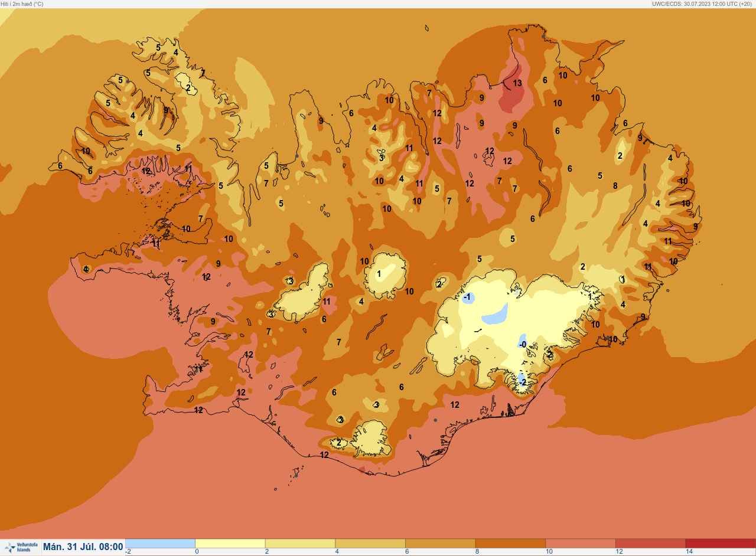Click the UWC/ECDS model run timestamp
The image size is (756, 556).
703,4
